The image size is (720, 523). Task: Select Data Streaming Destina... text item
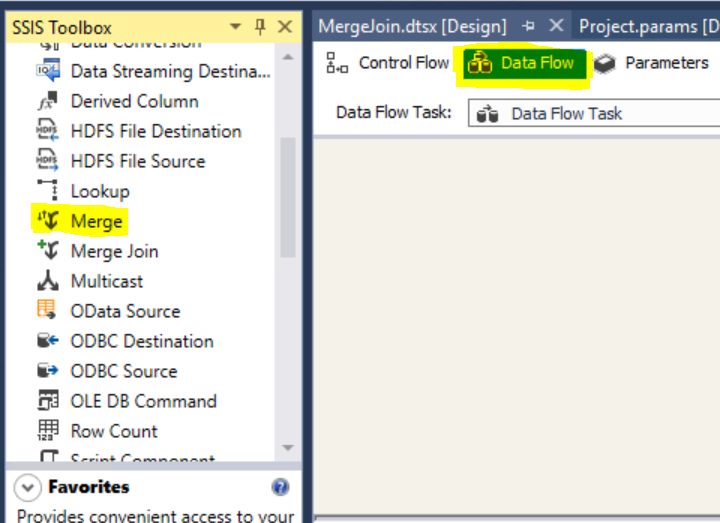[x=171, y=72]
